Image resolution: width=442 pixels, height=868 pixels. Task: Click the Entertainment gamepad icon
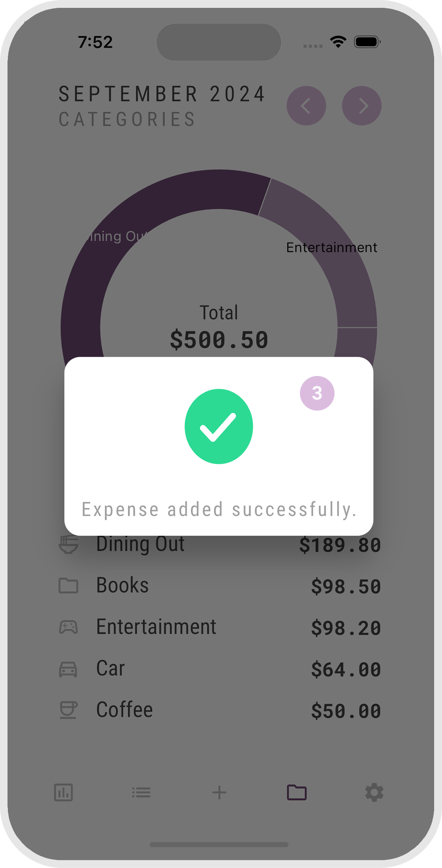[x=68, y=627]
